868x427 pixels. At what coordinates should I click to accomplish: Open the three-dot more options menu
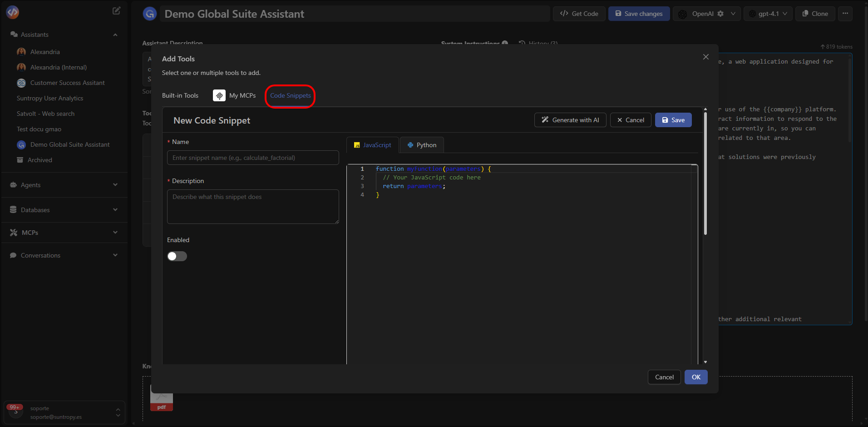846,14
